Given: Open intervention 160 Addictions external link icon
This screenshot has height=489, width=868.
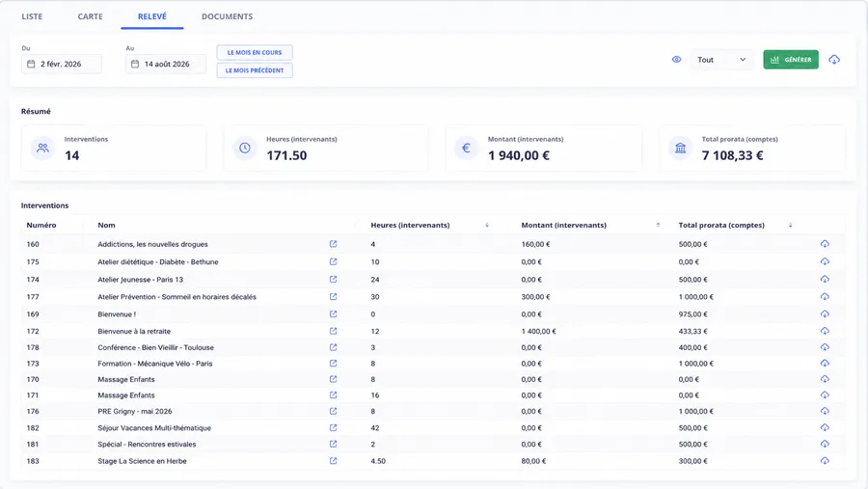Looking at the screenshot, I should (x=334, y=244).
